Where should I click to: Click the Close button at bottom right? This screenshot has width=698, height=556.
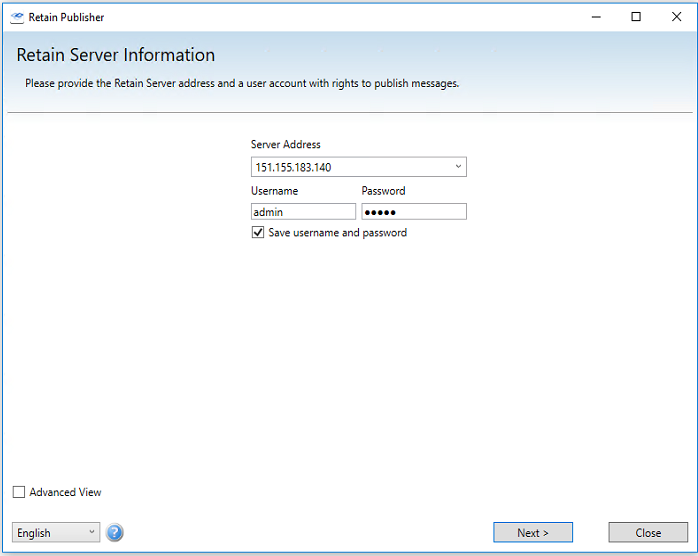click(648, 532)
